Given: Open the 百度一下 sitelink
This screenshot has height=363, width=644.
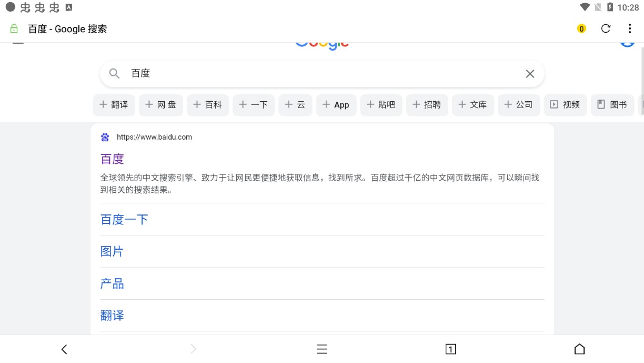Looking at the screenshot, I should [124, 220].
